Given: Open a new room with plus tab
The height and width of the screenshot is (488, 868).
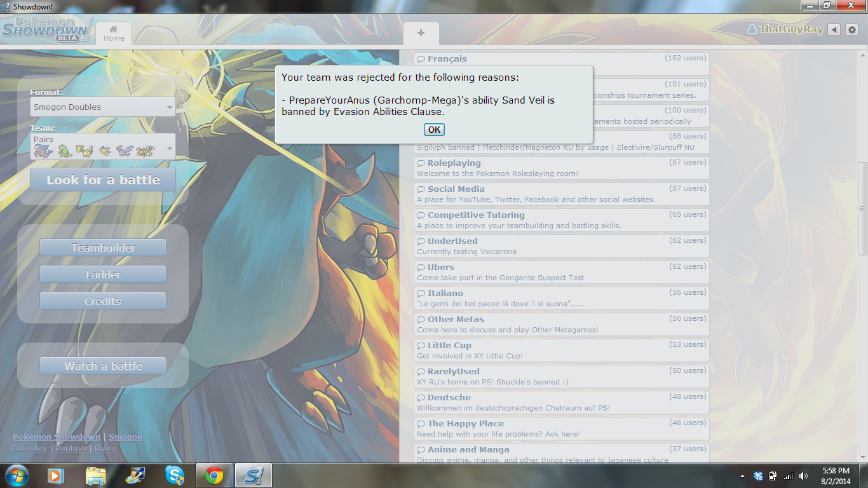Looking at the screenshot, I should 421,33.
